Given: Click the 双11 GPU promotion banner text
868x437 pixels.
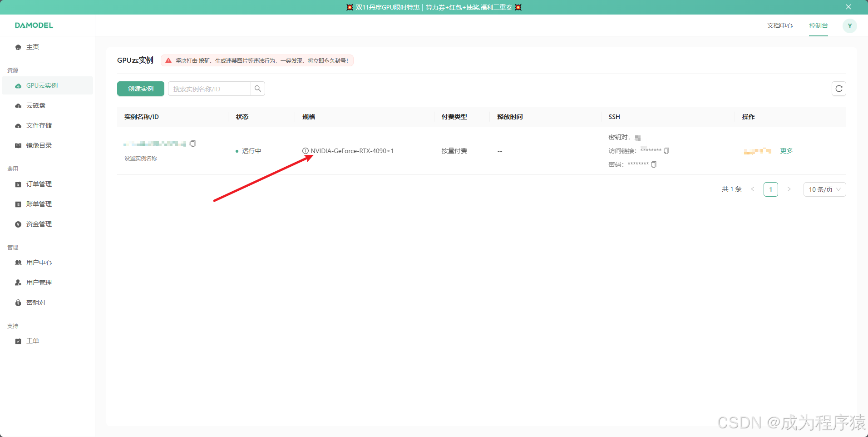Looking at the screenshot, I should [434, 7].
